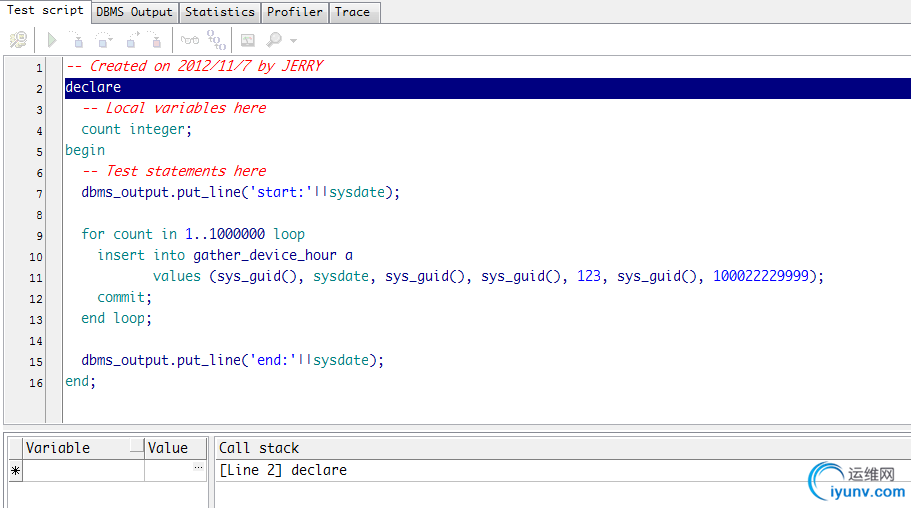Click line number 15 in the gutter
This screenshot has width=911, height=508.
coord(36,362)
